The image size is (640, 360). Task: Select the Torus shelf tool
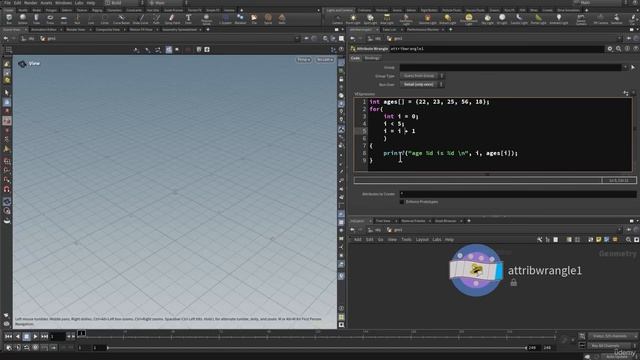click(x=50, y=19)
